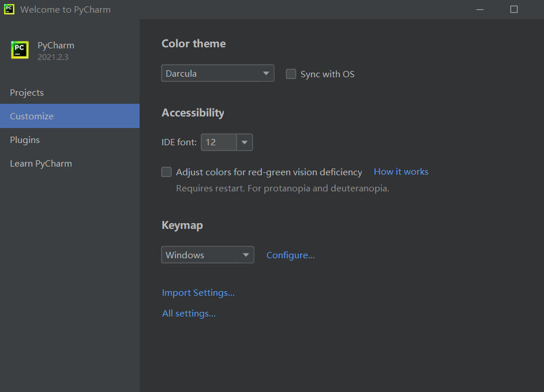Click the IDE font: label
The image size is (544, 392).
pyautogui.click(x=179, y=142)
